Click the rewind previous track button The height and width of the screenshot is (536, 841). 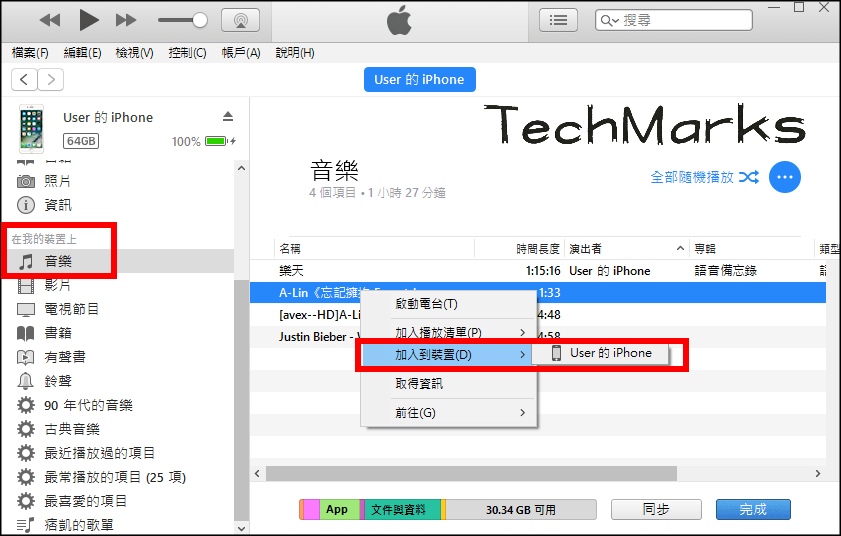[x=50, y=20]
